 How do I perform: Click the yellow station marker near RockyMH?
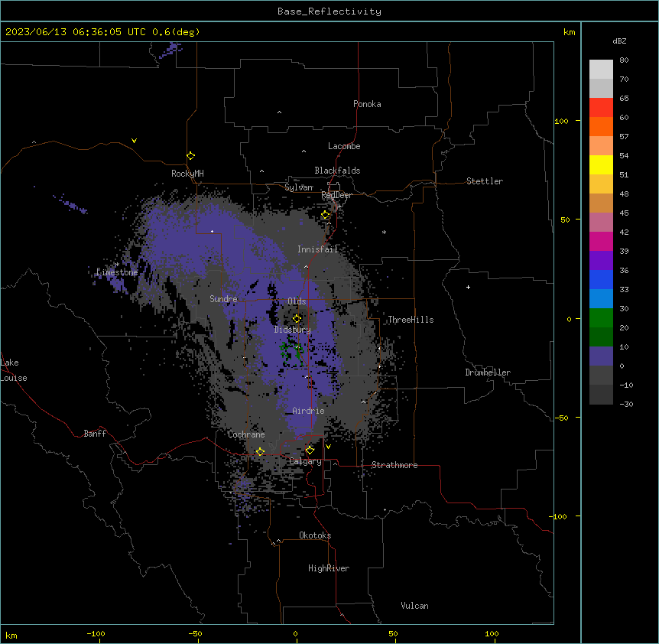(190, 156)
